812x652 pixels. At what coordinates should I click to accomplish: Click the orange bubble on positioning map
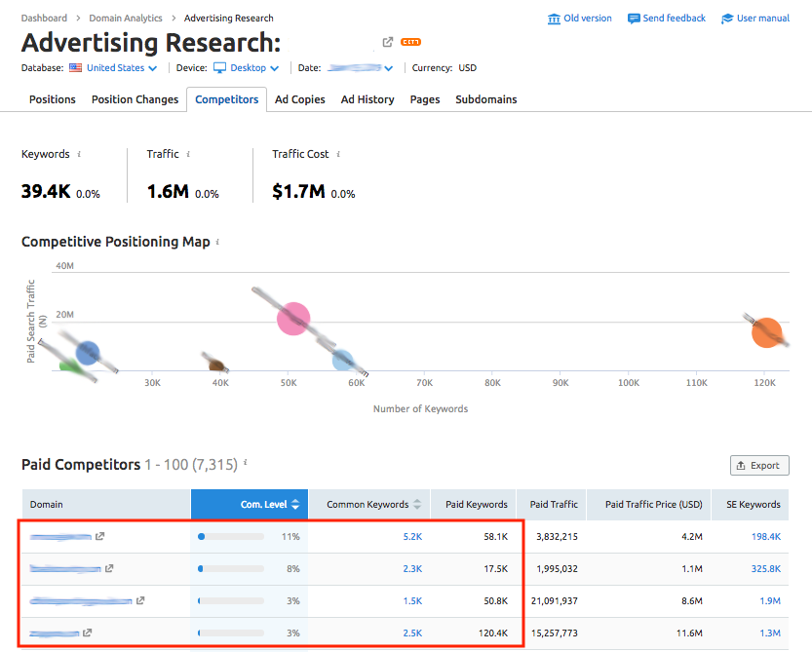[x=767, y=332]
